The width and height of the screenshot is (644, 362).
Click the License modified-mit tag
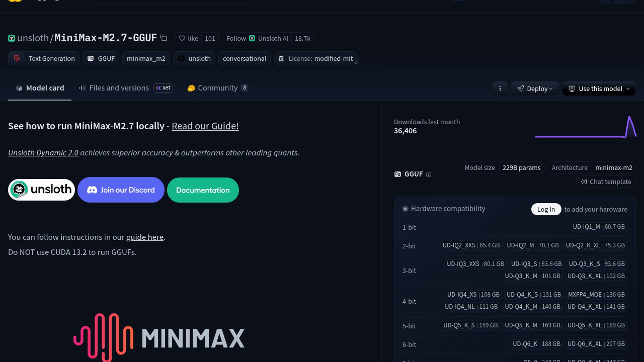click(316, 58)
